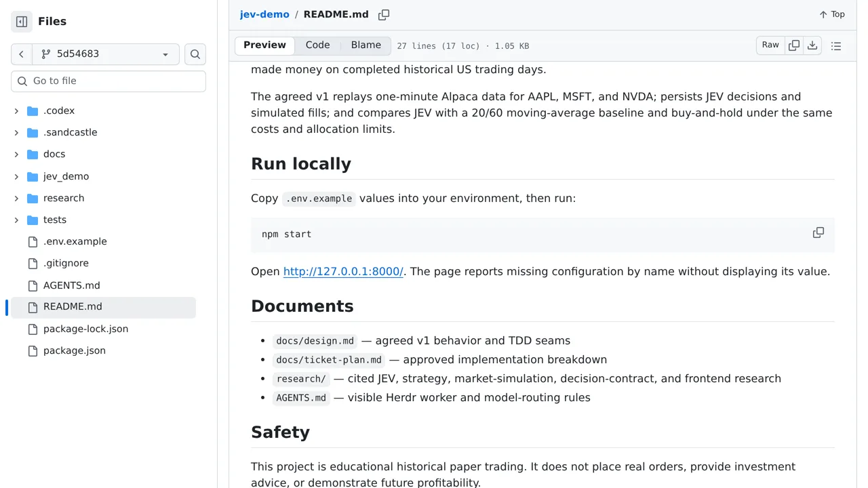Open the .codex folder
The image size is (868, 488).
point(59,111)
